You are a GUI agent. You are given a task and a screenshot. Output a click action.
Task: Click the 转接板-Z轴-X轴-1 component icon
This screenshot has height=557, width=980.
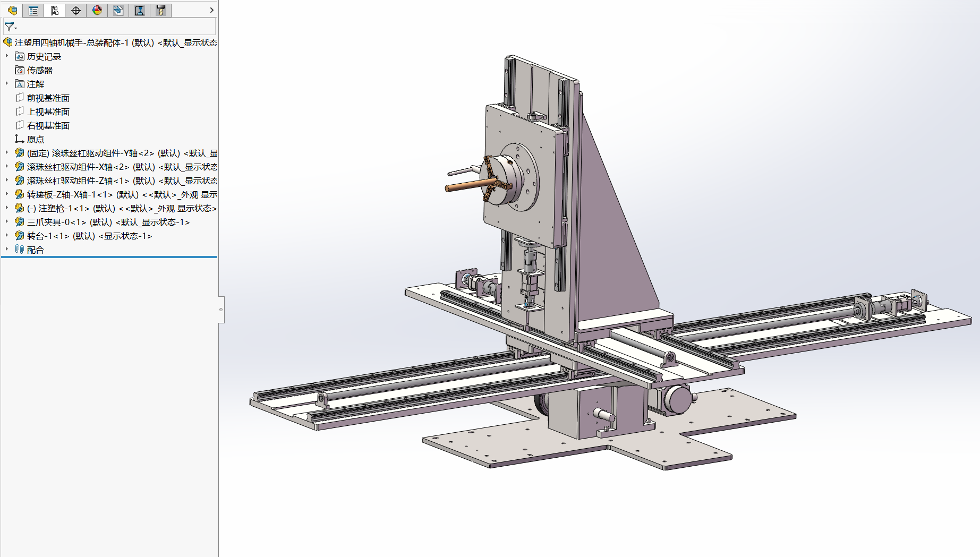coord(20,194)
